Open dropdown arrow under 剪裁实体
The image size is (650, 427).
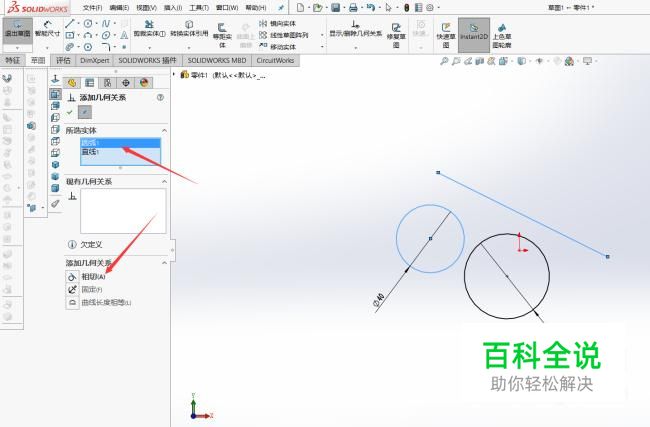point(149,48)
